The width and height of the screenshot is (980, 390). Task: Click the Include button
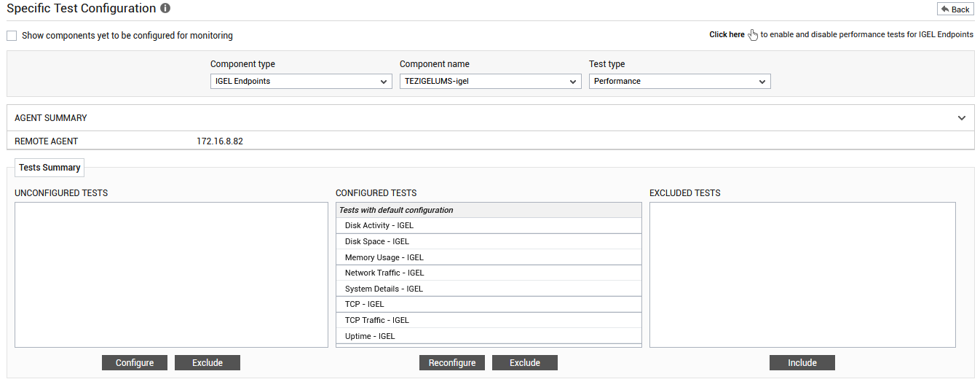802,363
